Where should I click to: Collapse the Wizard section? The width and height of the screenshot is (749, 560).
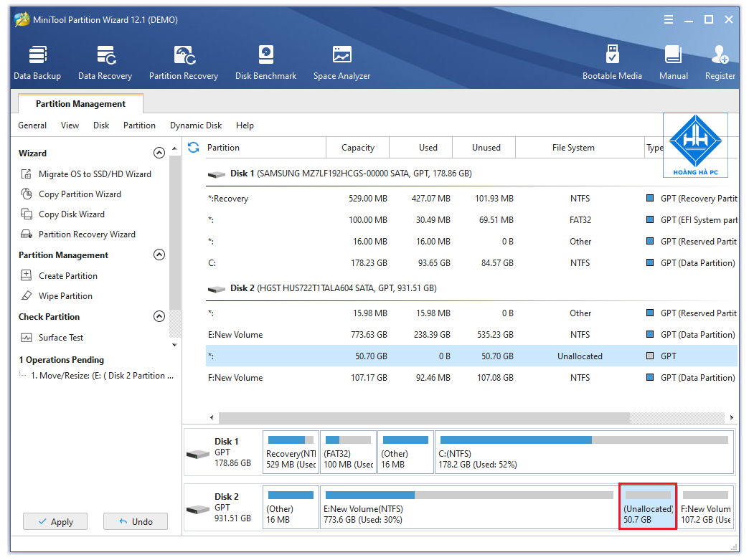159,153
